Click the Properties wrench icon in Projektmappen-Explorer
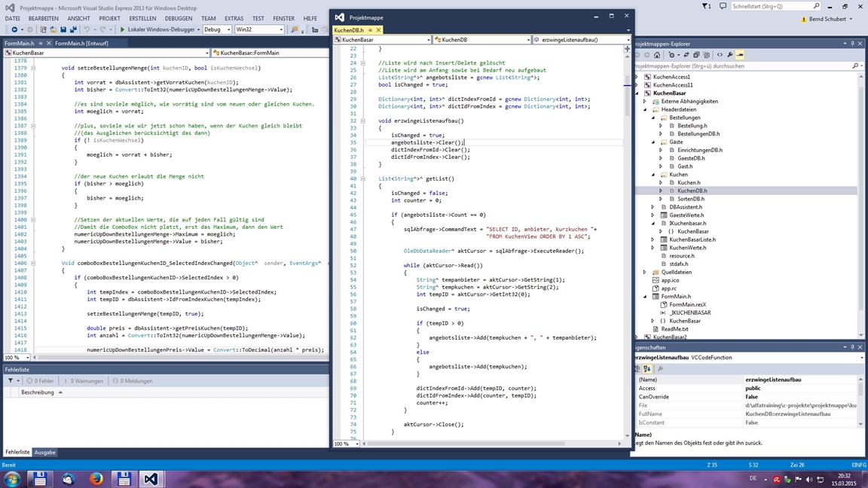 coord(730,55)
